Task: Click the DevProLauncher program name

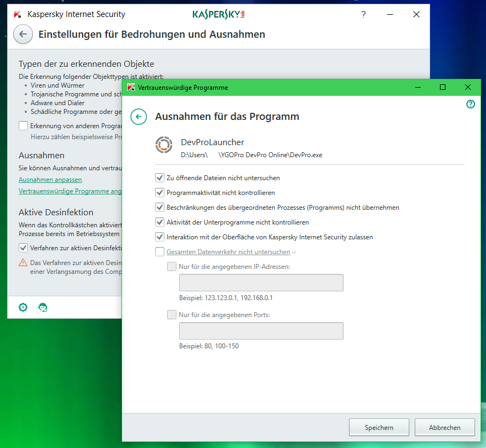Action: tap(212, 142)
